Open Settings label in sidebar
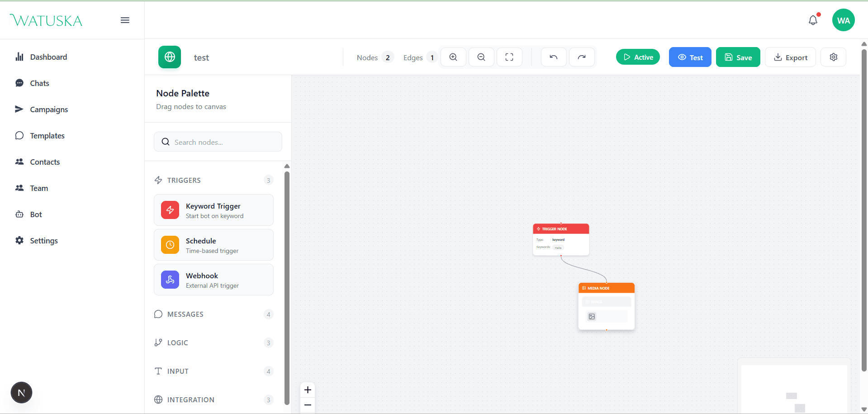Image resolution: width=868 pixels, height=414 pixels. pos(44,241)
